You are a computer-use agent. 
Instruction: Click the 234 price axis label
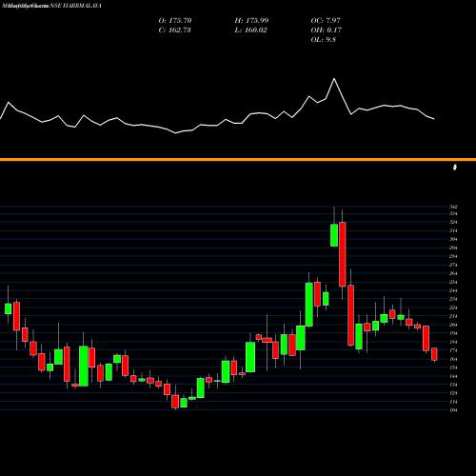pos(453,299)
